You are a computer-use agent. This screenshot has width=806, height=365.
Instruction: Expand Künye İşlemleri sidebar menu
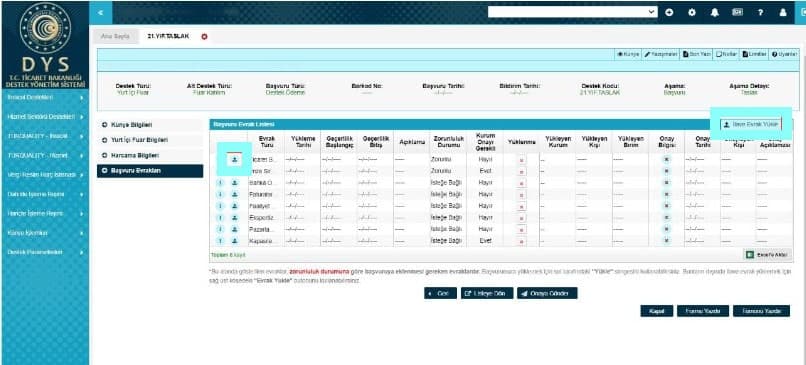point(45,233)
